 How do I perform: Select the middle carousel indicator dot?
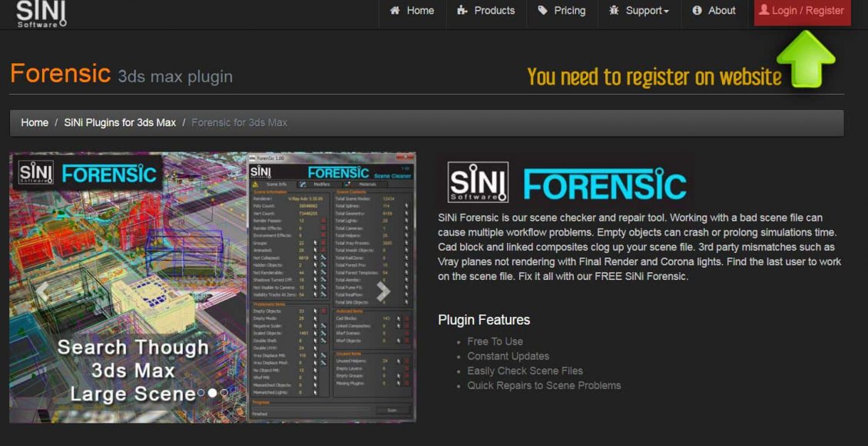pos(213,393)
